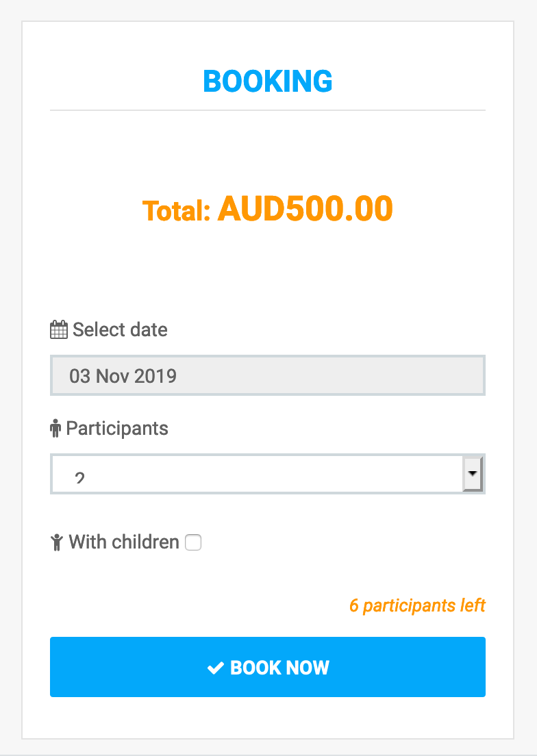Click the checkmark icon in Book Now
Screen dimensions: 537x756
tap(216, 668)
